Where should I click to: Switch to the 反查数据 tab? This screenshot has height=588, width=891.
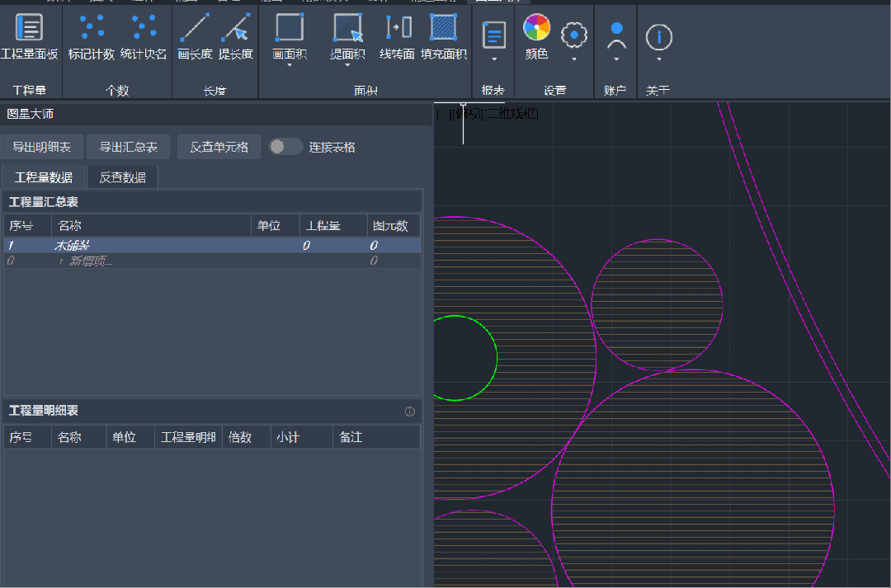[123, 177]
